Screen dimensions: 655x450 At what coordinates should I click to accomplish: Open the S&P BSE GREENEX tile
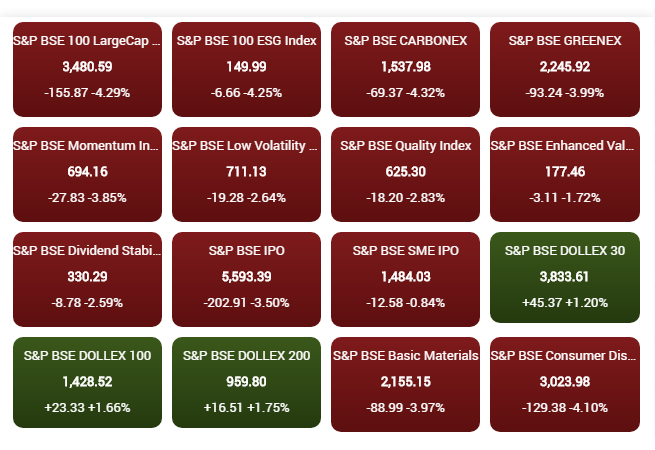point(564,68)
